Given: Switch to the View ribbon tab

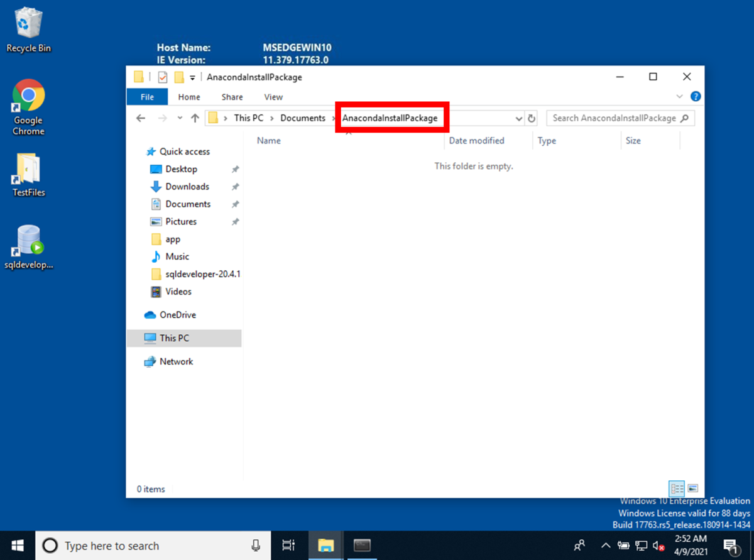Looking at the screenshot, I should tap(273, 97).
